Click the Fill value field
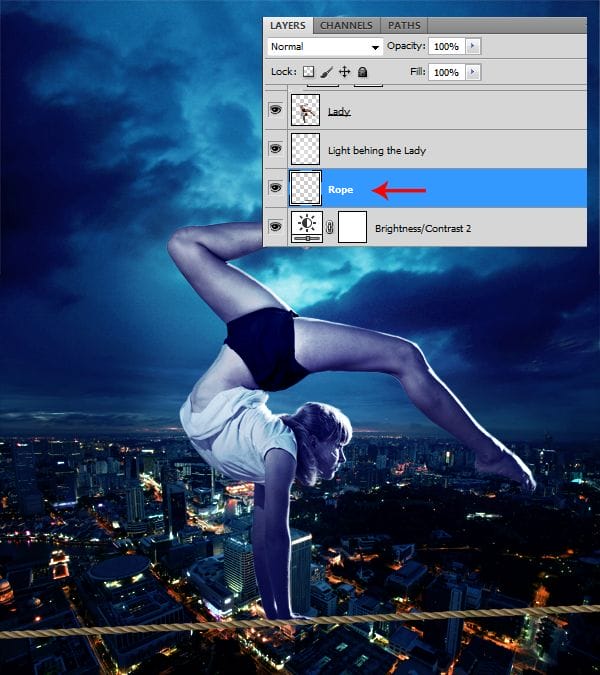This screenshot has width=600, height=675. tap(446, 72)
